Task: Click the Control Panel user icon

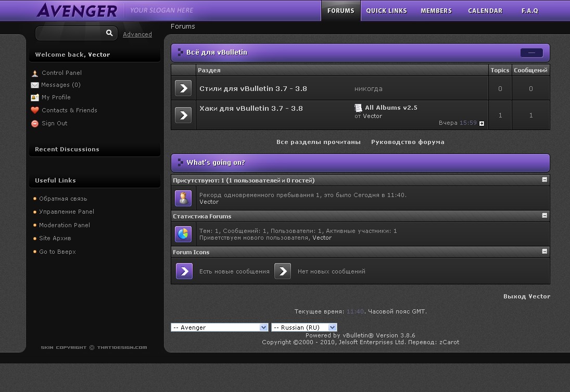Action: click(35, 73)
